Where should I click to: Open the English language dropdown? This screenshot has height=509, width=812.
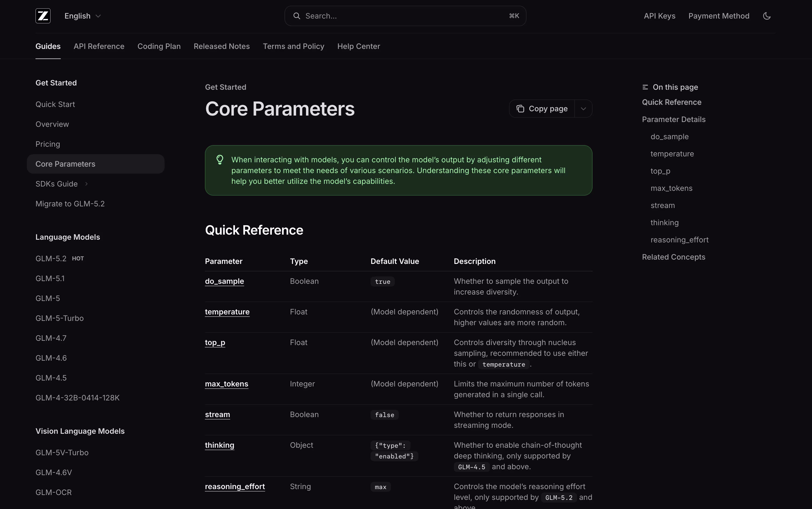(x=83, y=16)
